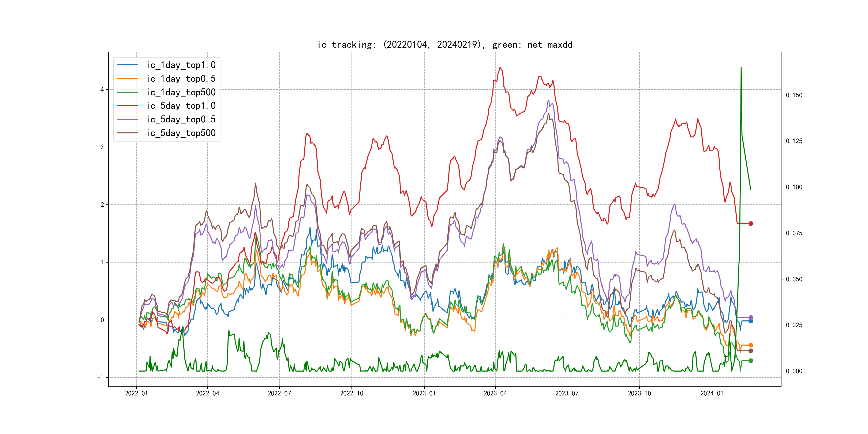
Task: Click the 0.150 right axis tick label
Action: point(794,95)
